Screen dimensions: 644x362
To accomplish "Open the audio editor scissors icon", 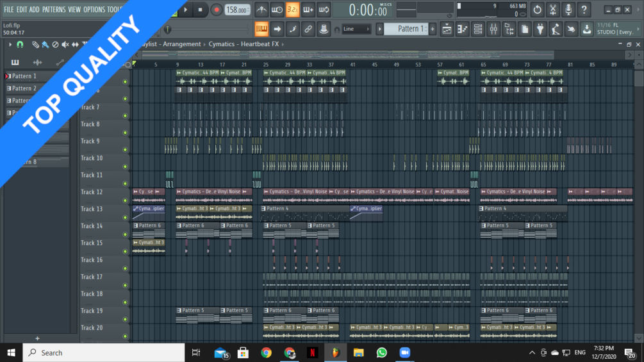I will [553, 10].
